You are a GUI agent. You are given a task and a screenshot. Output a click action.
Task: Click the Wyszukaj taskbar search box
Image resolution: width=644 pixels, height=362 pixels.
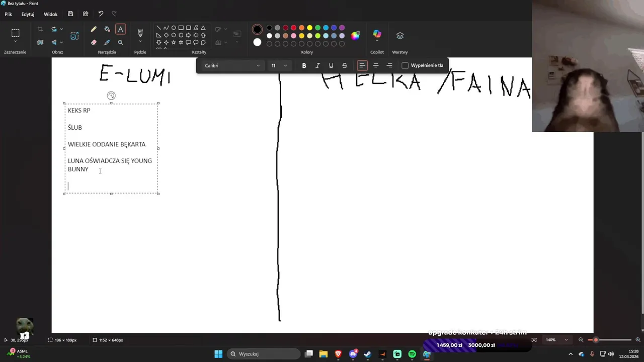click(263, 354)
